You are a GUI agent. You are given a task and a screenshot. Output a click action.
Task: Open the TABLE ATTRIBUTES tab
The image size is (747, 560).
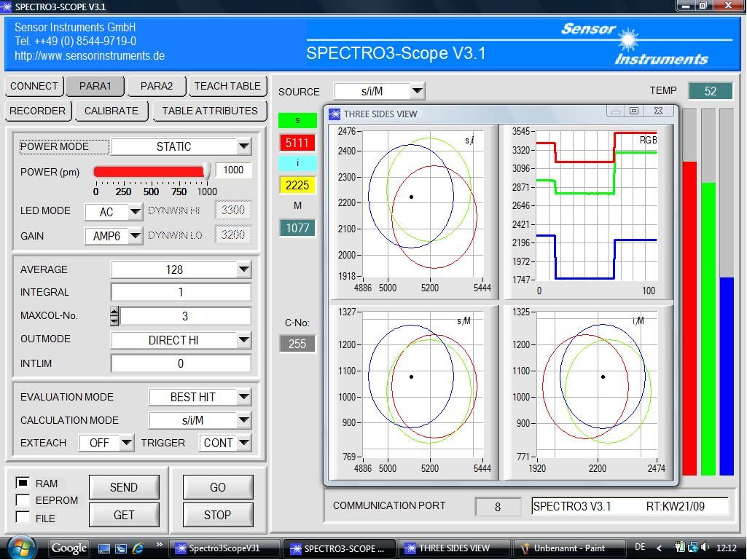pos(209,111)
